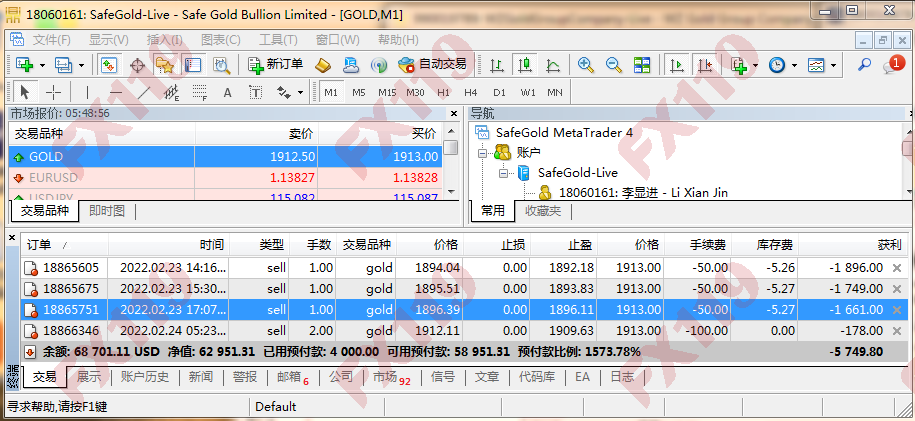This screenshot has width=915, height=421.
Task: Click the zoom out magnifier icon
Action: 614,65
